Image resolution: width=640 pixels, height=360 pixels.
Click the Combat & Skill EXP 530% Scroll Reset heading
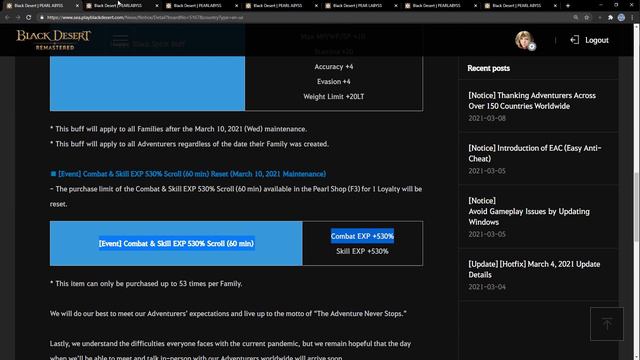coord(192,174)
